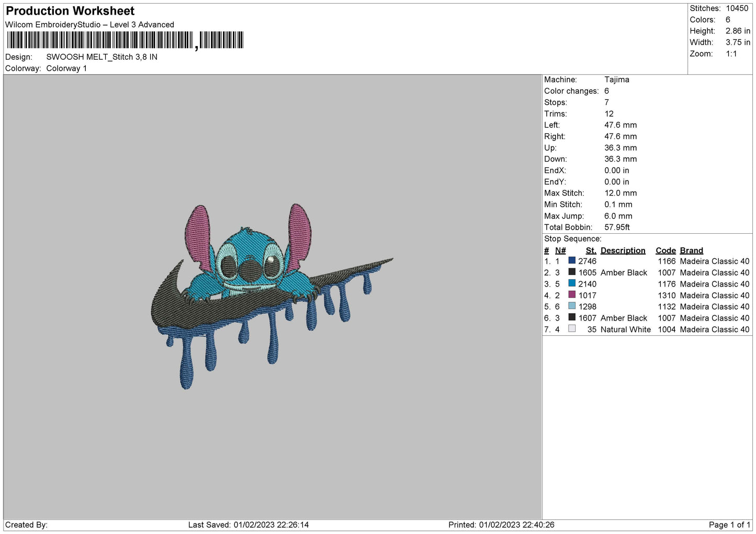Screen dimensions: 756x534
Task: Click the black swatch beside stitch count 1607
Action: pyautogui.click(x=572, y=317)
